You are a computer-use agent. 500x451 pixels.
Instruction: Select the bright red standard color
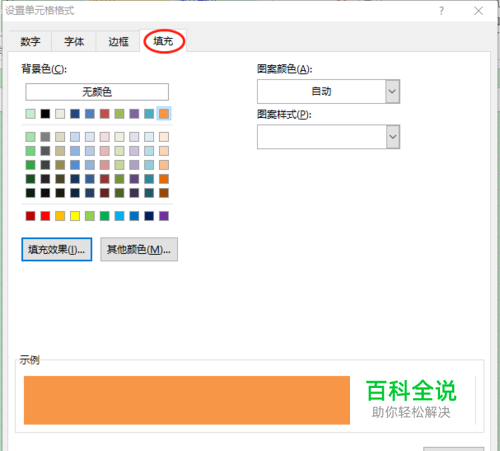pos(45,216)
